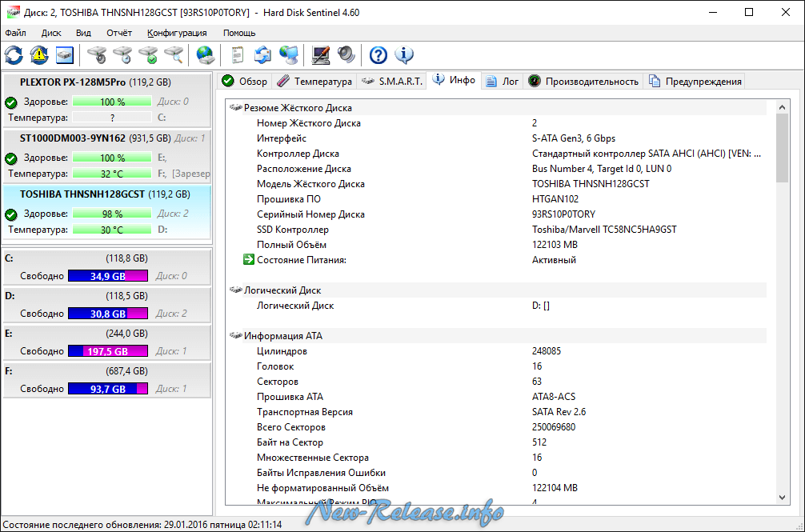Click the globe over disk toolbar icon
Image resolution: width=805 pixels, height=532 pixels.
coord(206,55)
